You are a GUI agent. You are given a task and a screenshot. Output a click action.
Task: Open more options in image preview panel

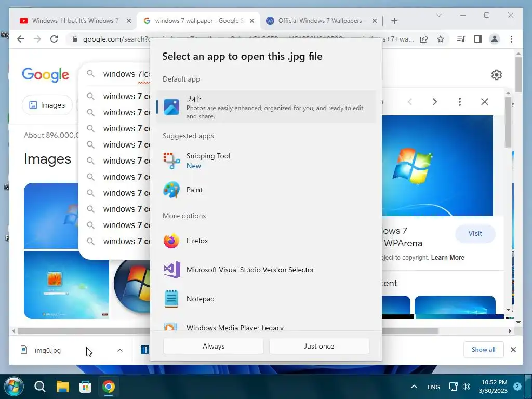coord(460,102)
